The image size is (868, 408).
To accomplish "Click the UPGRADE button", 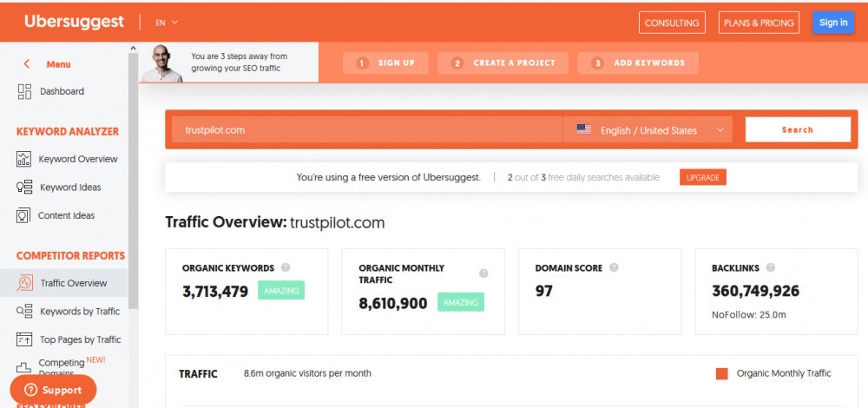I will pos(703,178).
